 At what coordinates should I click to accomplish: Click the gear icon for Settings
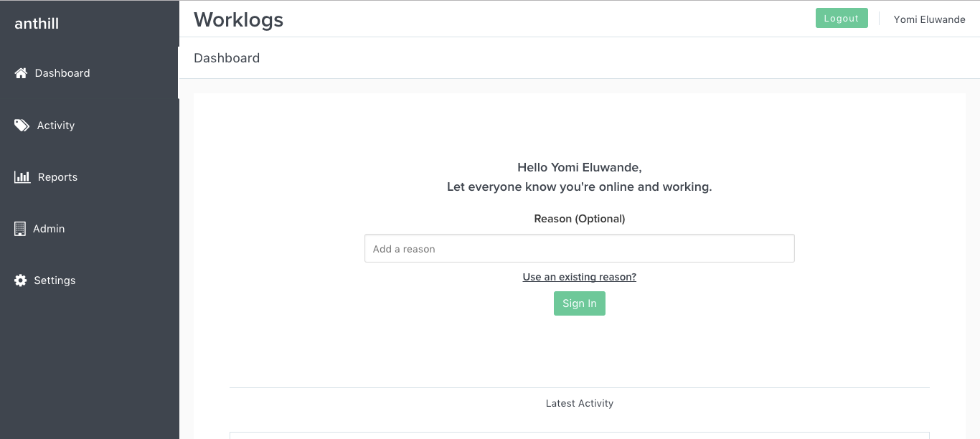click(21, 280)
